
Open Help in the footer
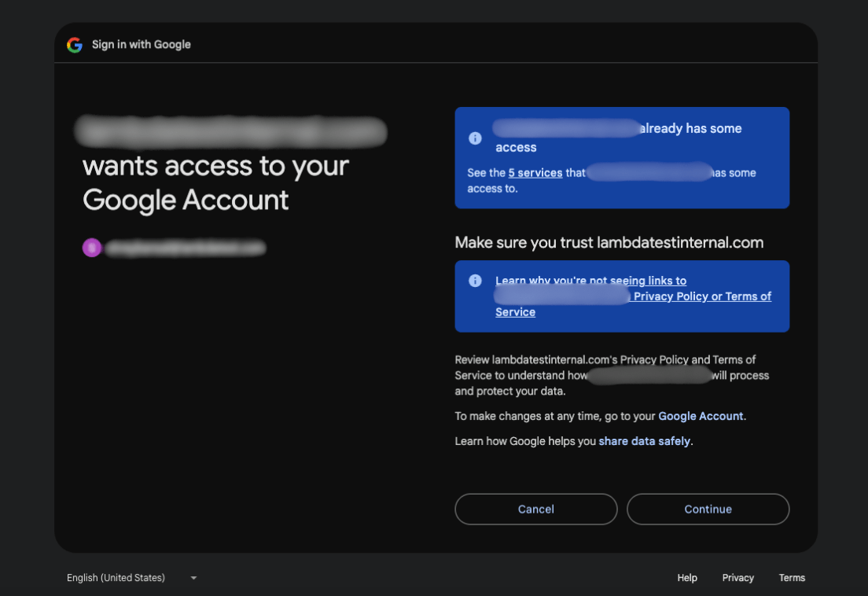click(687, 578)
